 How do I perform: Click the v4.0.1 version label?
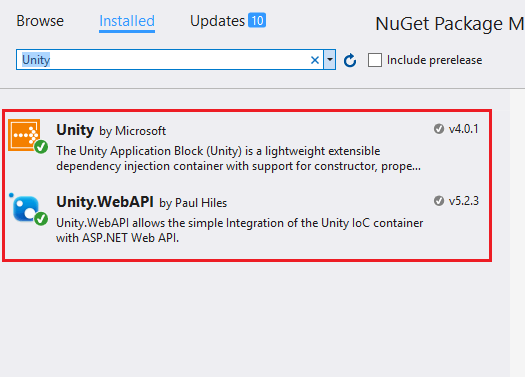pyautogui.click(x=464, y=129)
